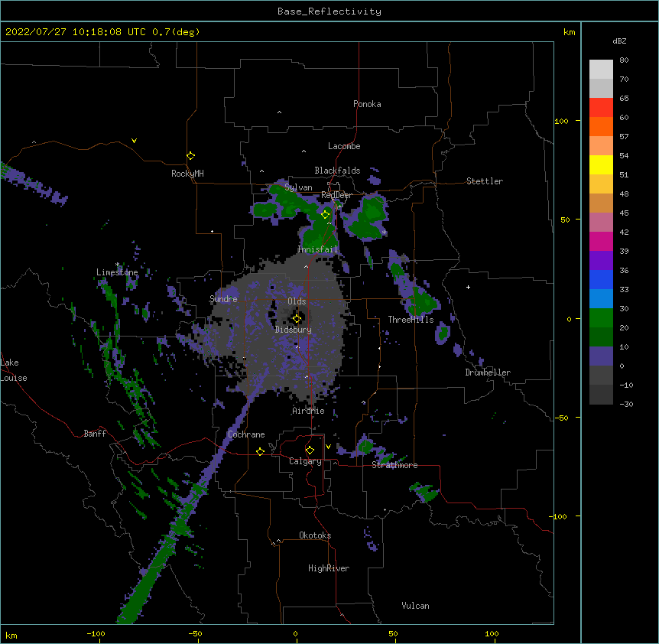The height and width of the screenshot is (644, 659).
Task: Click the -100 label on the bottom km axis
Action: (x=96, y=633)
